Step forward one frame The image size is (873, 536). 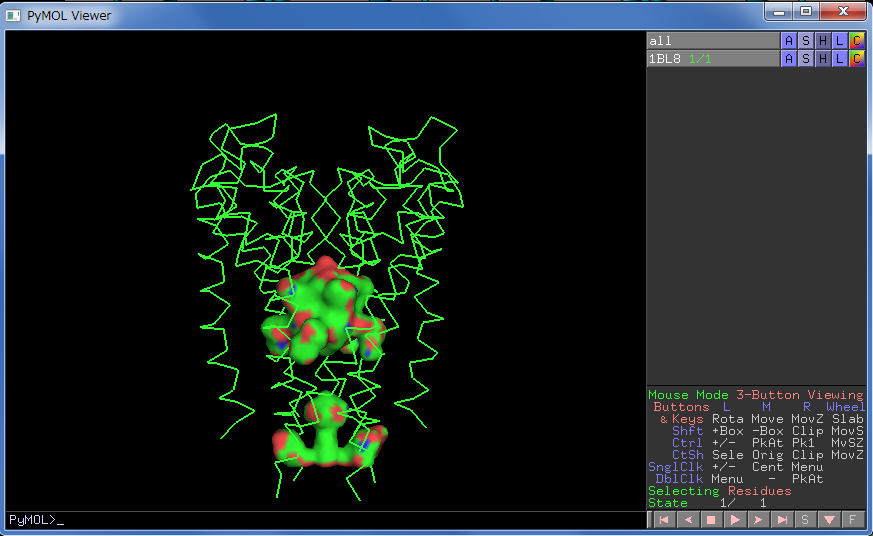(x=759, y=520)
